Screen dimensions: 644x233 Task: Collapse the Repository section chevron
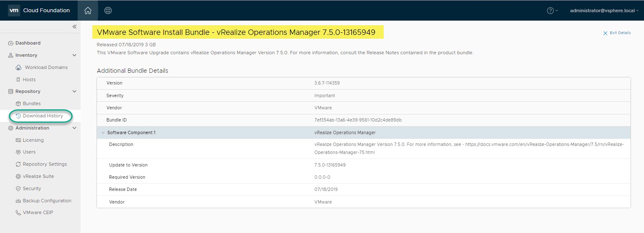coord(74,91)
